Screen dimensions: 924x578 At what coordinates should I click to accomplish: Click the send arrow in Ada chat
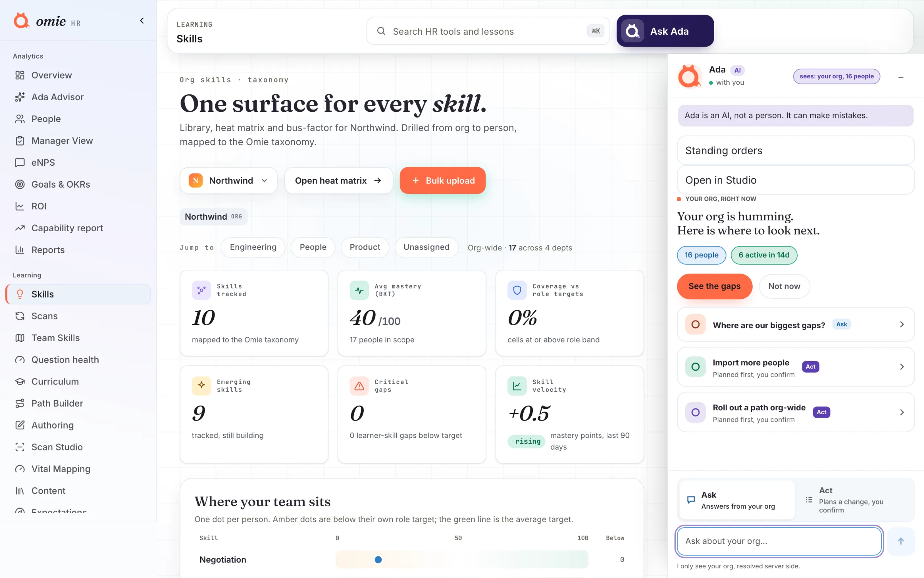click(x=901, y=541)
